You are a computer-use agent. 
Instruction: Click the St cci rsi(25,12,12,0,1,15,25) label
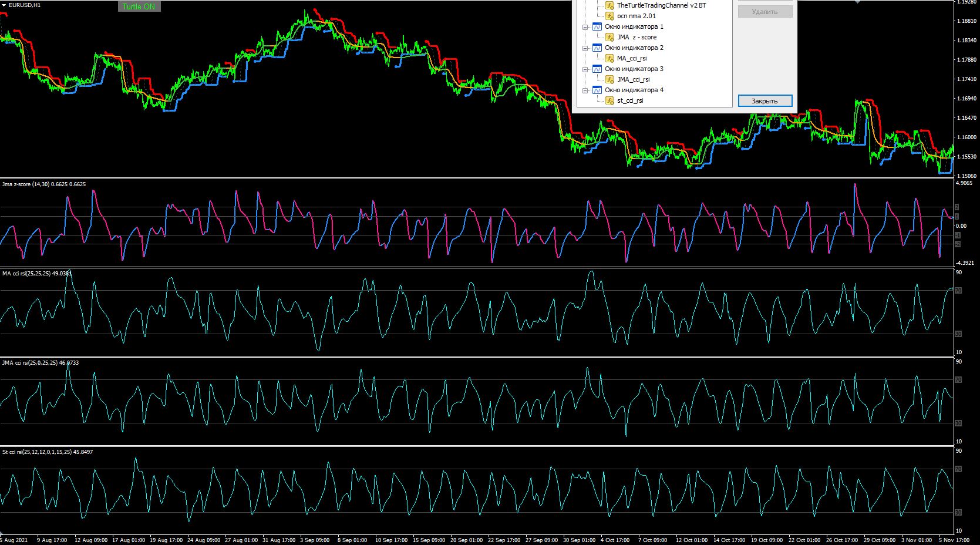point(37,452)
